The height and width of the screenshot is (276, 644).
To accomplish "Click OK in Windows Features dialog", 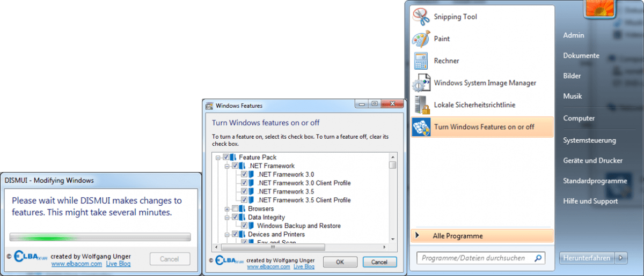I will pos(340,262).
